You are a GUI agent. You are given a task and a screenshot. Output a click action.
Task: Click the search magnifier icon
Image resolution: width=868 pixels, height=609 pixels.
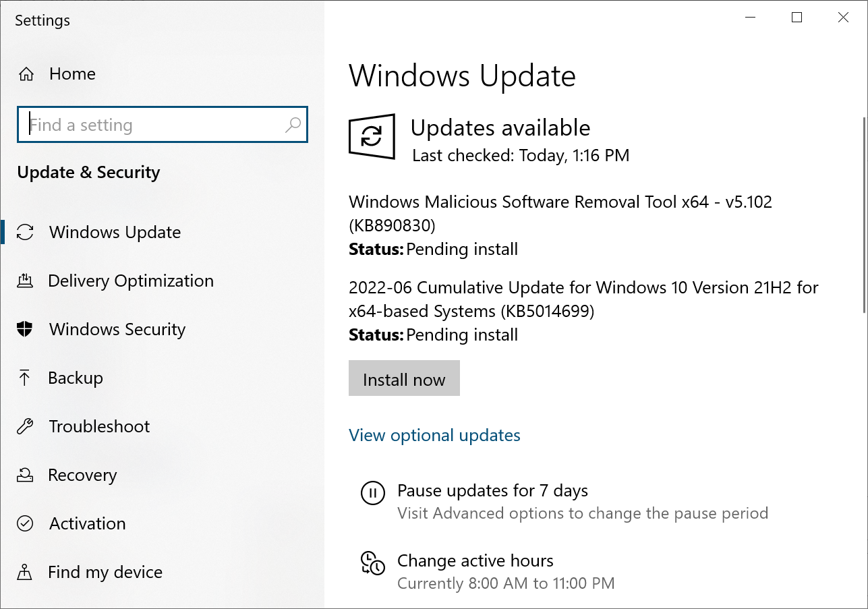click(x=293, y=125)
